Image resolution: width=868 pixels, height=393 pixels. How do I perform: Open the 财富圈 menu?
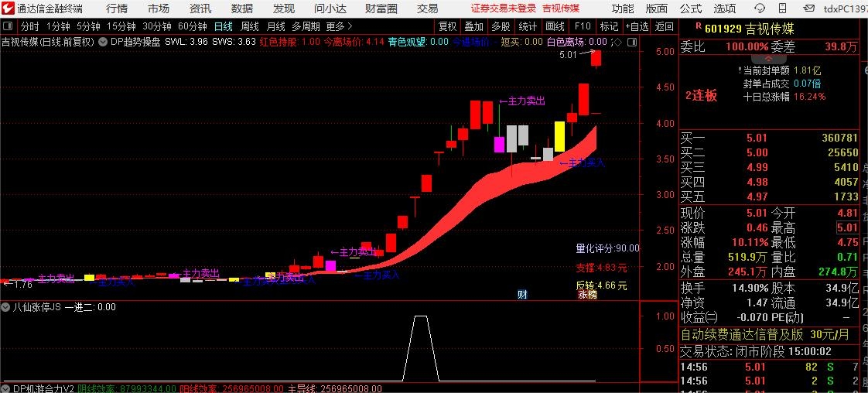(x=381, y=9)
